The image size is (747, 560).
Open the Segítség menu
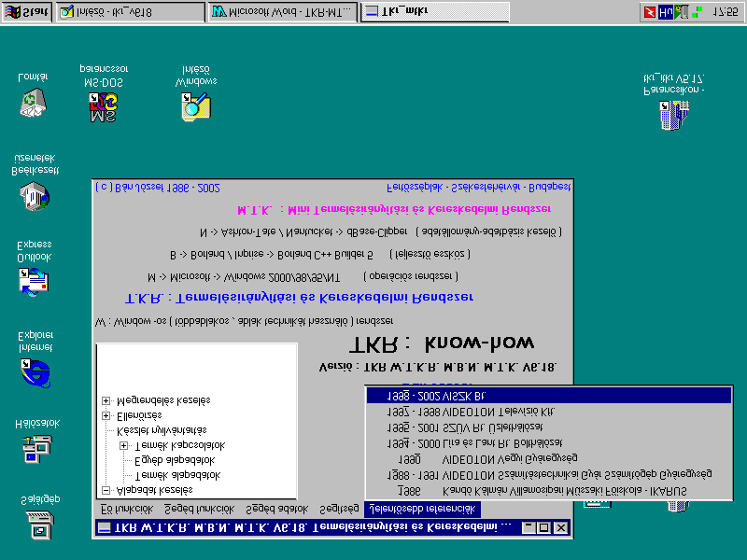[x=339, y=509]
